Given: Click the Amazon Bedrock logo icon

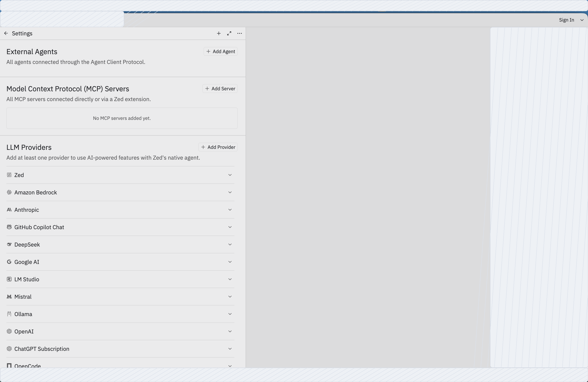Looking at the screenshot, I should click(9, 192).
